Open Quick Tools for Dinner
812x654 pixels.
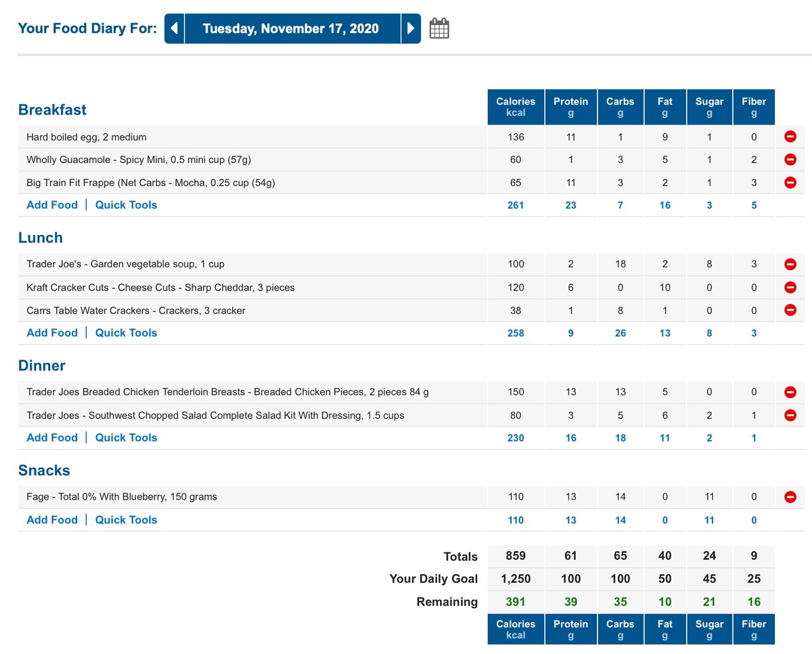pyautogui.click(x=126, y=438)
